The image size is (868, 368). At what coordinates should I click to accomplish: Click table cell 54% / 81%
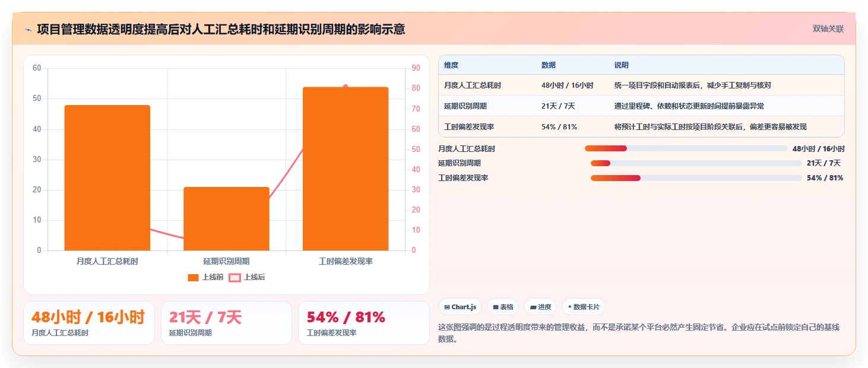coord(559,127)
